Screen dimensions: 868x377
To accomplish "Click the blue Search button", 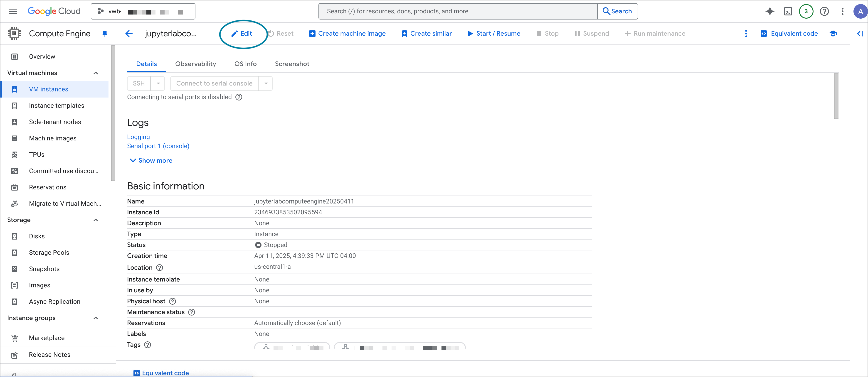I will [x=617, y=11].
